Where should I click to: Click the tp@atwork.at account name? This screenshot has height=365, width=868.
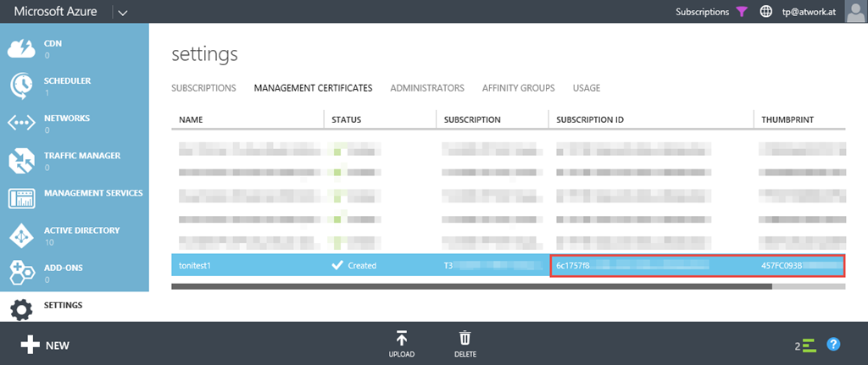[x=809, y=12]
